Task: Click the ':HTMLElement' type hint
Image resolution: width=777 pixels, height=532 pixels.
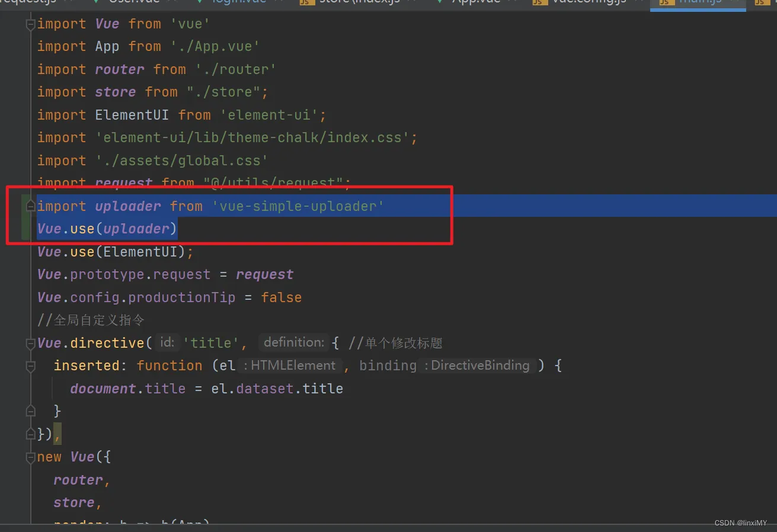Action: 289,366
